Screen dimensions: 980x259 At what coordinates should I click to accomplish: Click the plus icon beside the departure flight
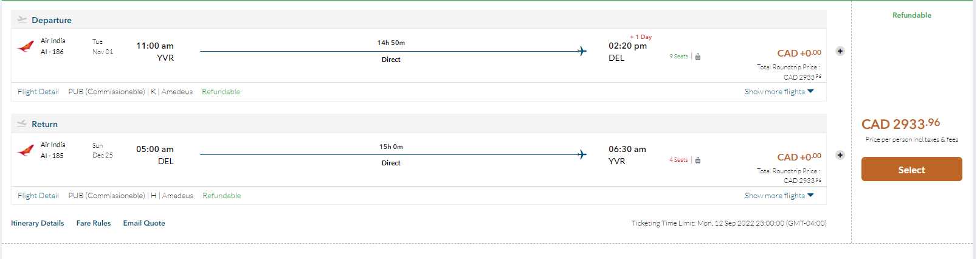(x=840, y=51)
